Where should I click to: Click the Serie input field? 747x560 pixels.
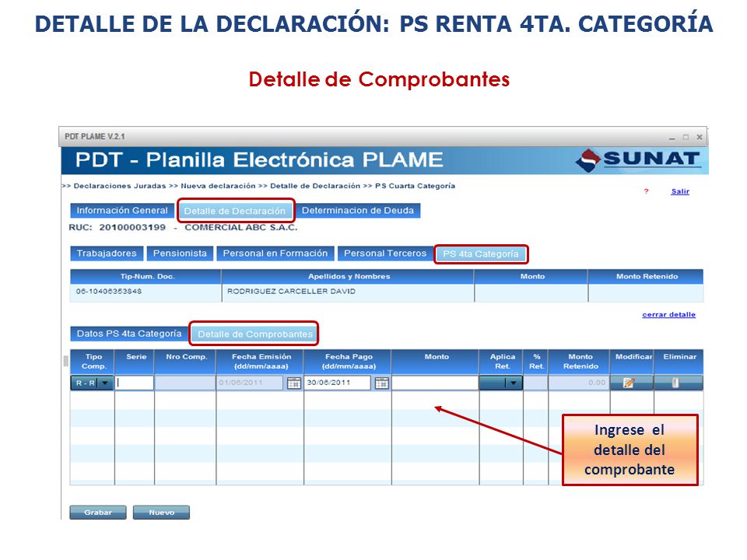pyautogui.click(x=135, y=383)
